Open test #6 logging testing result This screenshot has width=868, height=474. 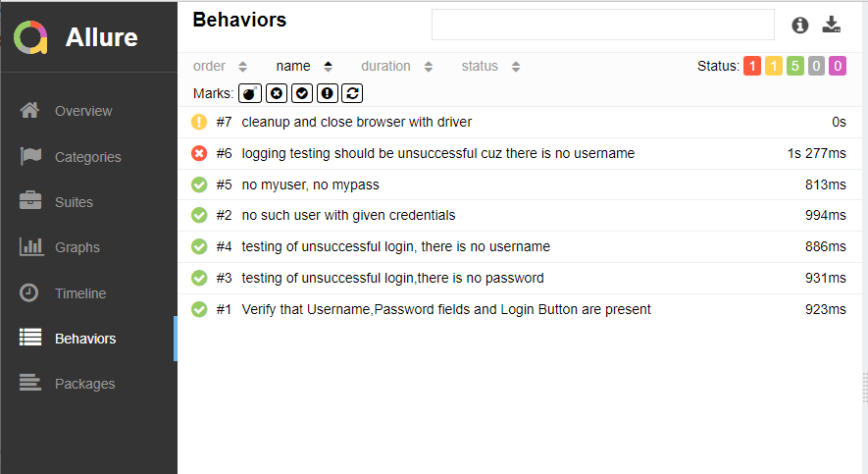[x=437, y=153]
